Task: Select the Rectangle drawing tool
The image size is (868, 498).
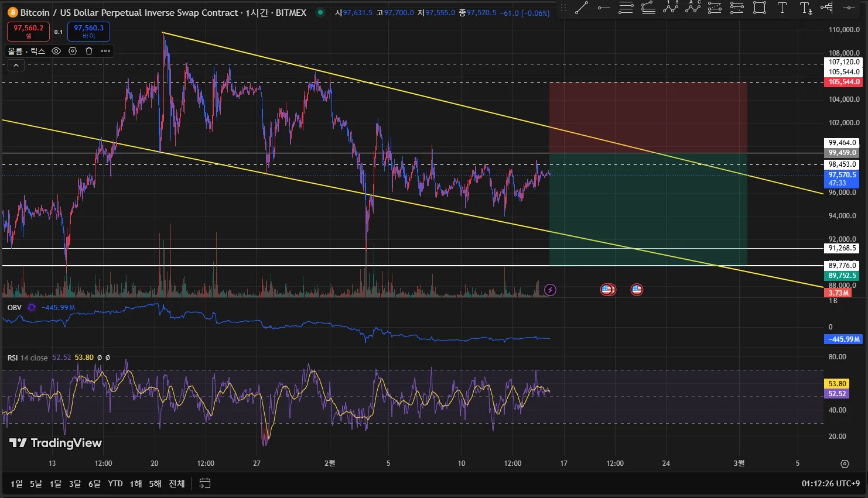Action: (x=760, y=8)
